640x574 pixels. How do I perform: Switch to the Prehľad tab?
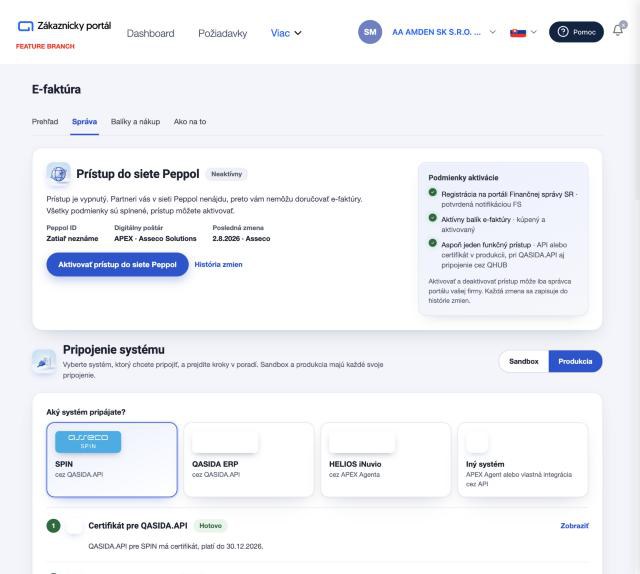click(45, 122)
